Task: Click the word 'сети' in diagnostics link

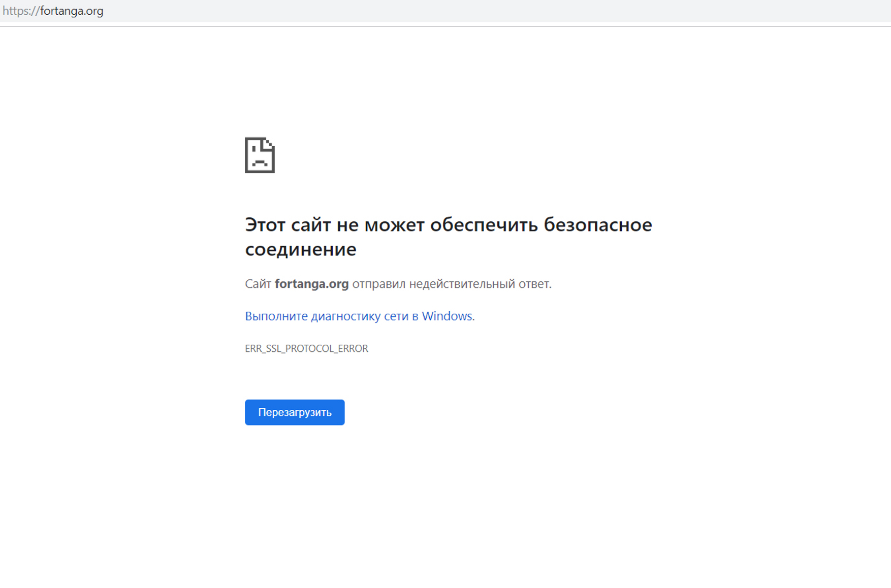Action: pyautogui.click(x=396, y=316)
